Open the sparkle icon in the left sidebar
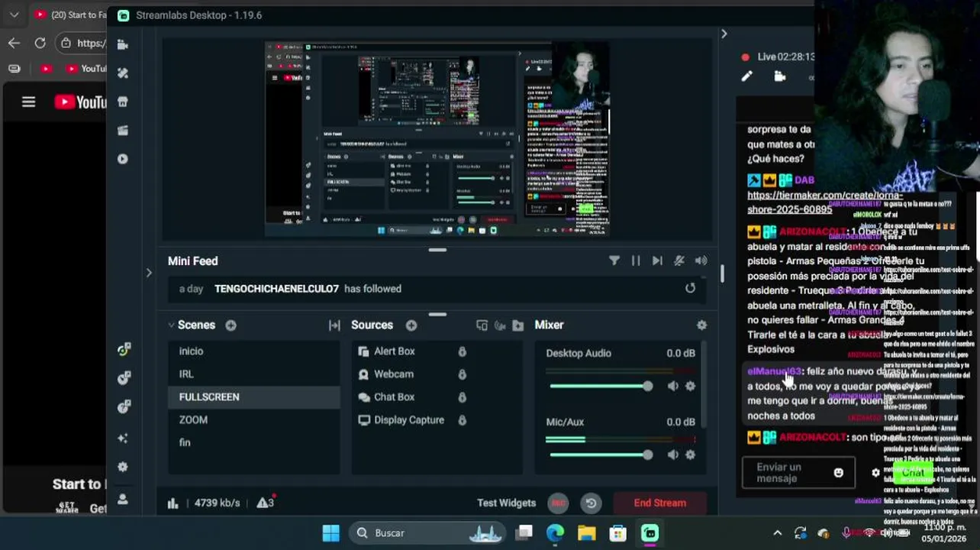This screenshot has width=980, height=550. pos(124,438)
